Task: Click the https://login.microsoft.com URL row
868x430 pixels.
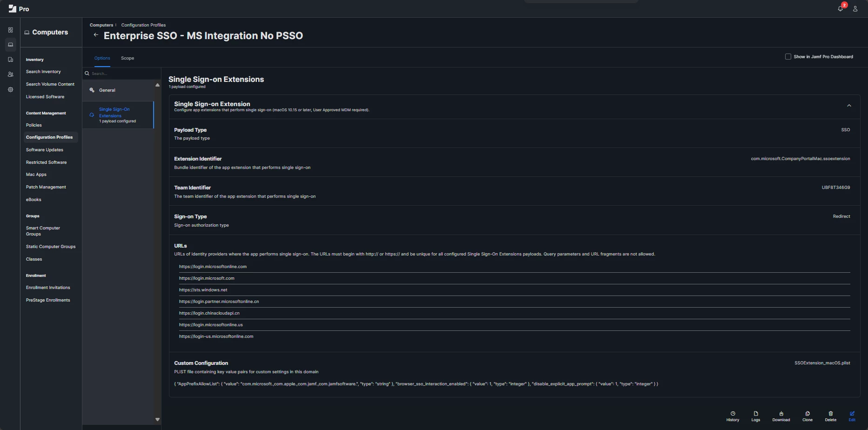Action: click(514, 278)
